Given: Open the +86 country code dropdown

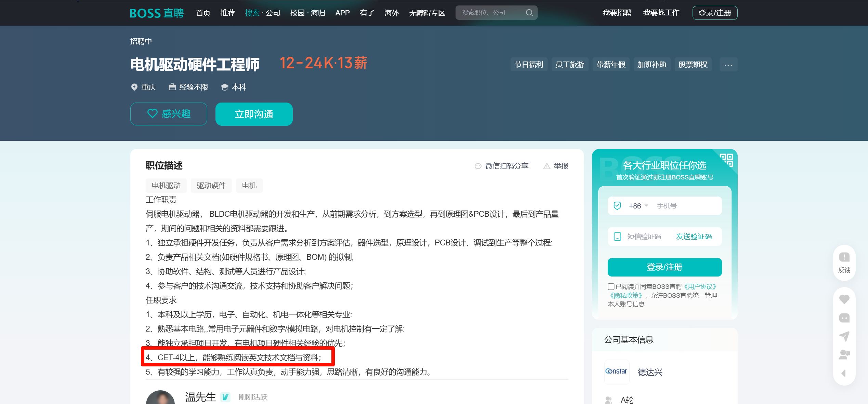Looking at the screenshot, I should coord(638,206).
